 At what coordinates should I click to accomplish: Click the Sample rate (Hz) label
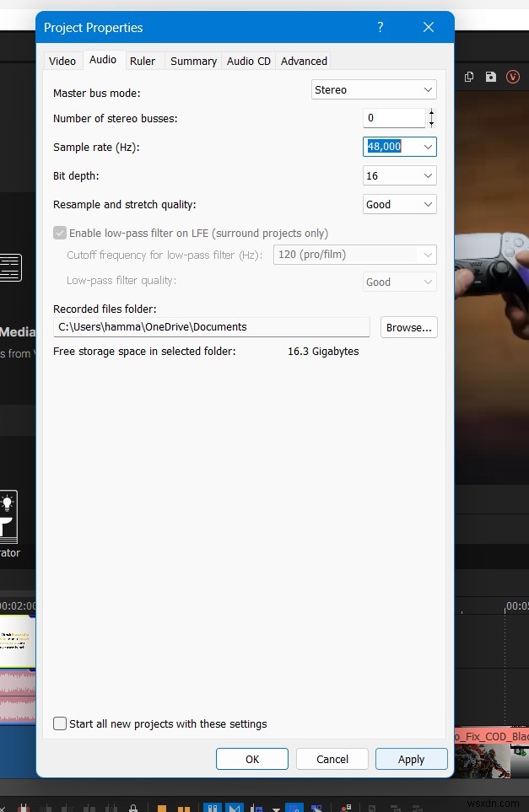96,147
